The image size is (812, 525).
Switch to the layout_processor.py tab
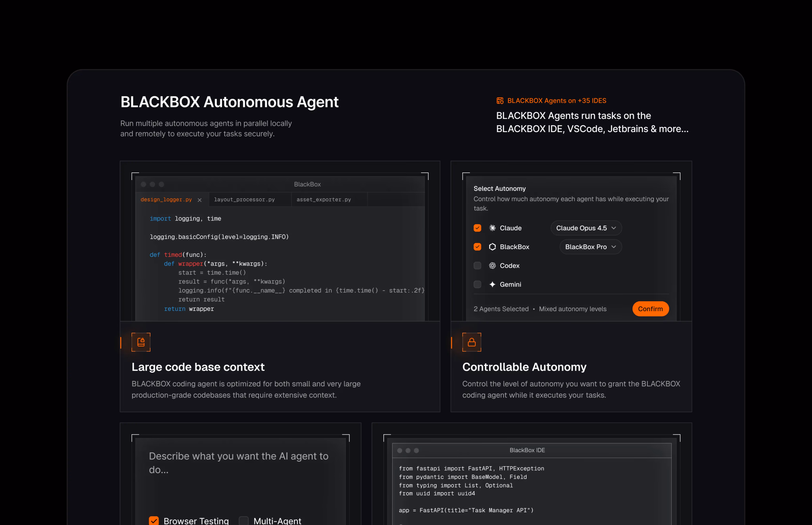pyautogui.click(x=244, y=199)
